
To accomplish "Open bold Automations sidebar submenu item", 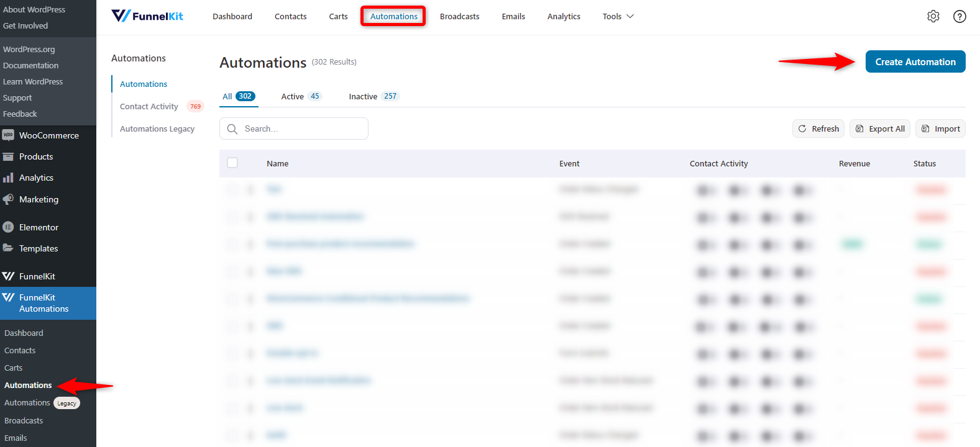I will (28, 385).
